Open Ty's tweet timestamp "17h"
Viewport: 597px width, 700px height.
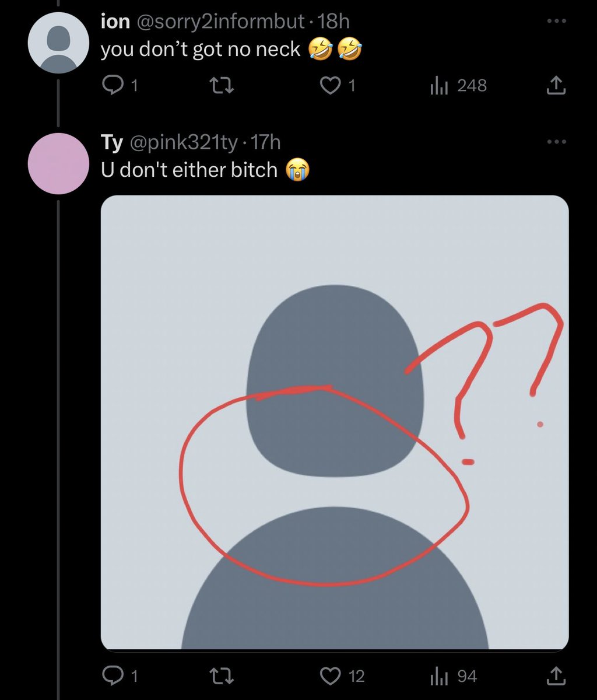point(265,142)
